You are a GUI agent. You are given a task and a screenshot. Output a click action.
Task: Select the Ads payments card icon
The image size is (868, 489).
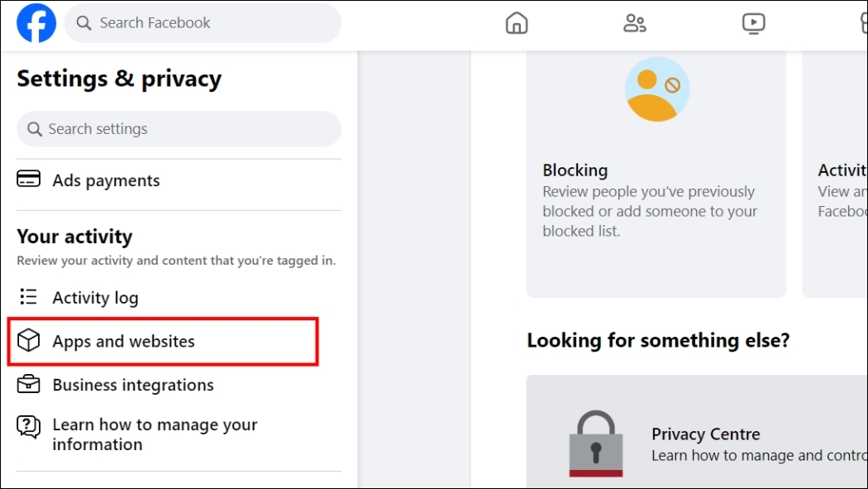(x=28, y=179)
